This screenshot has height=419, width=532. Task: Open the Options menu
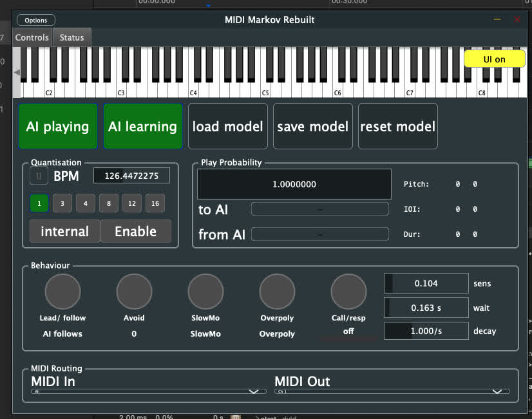pyautogui.click(x=35, y=20)
